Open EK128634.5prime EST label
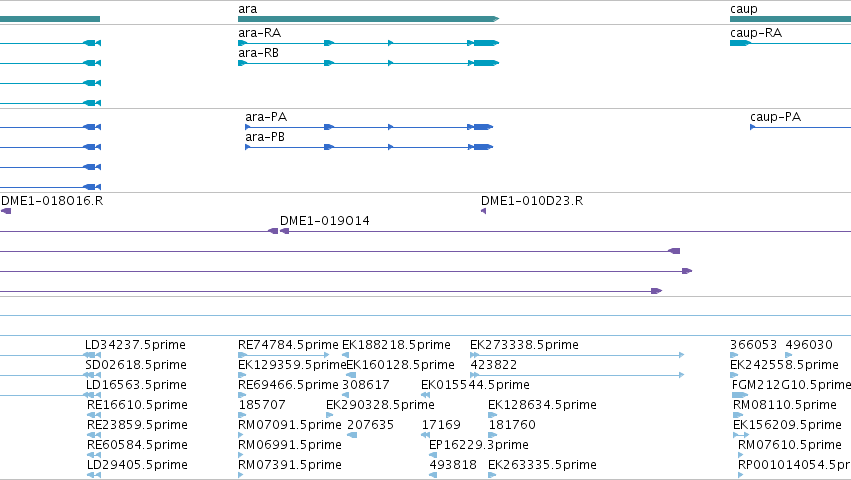Screen dimensions: 851x480 coord(542,405)
